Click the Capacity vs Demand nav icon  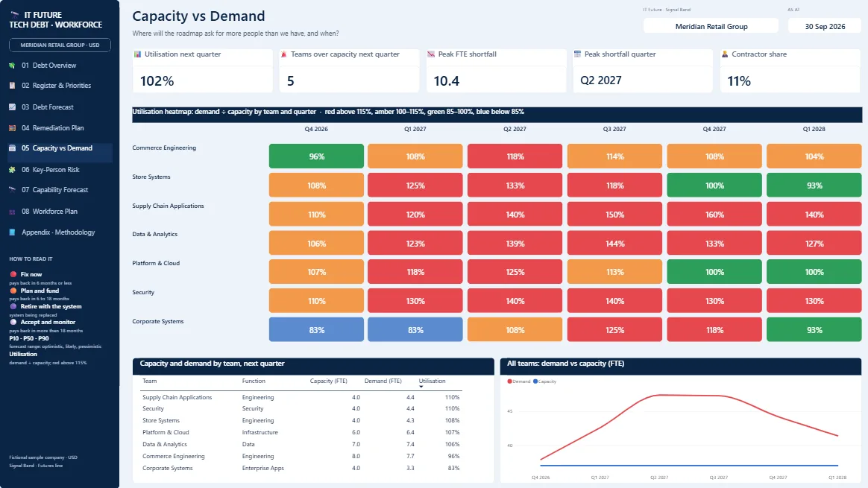12,148
